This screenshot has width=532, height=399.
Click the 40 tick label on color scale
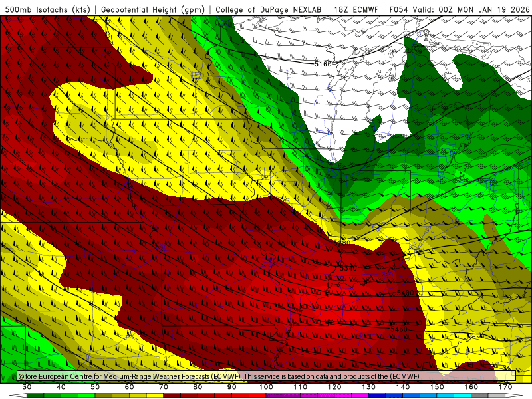click(x=61, y=387)
